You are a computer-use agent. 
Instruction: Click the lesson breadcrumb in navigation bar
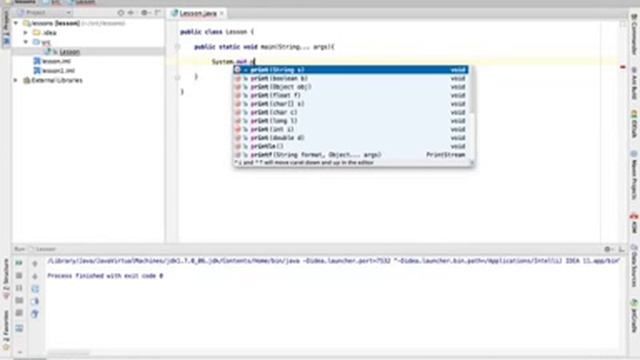(x=81, y=2)
